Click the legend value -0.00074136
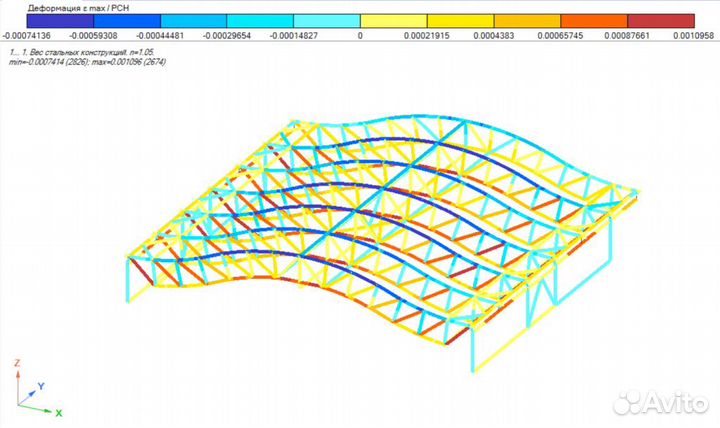Image resolution: width=720 pixels, height=428 pixels. (30, 35)
